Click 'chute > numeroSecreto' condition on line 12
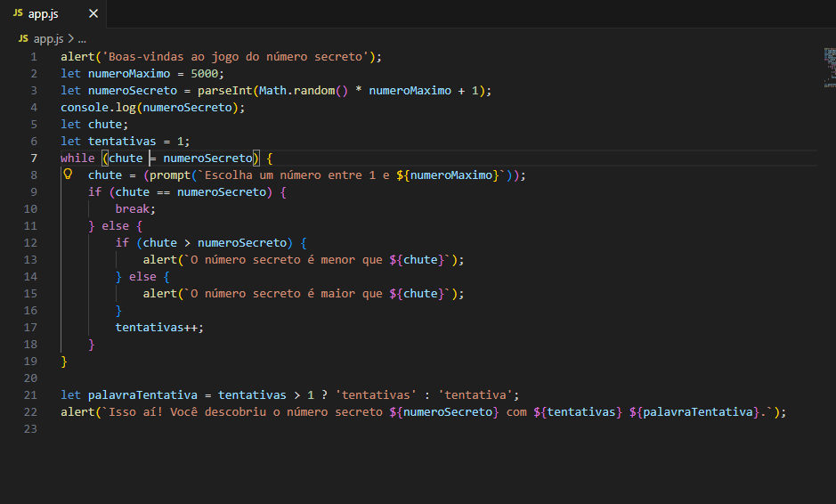 click(x=215, y=243)
